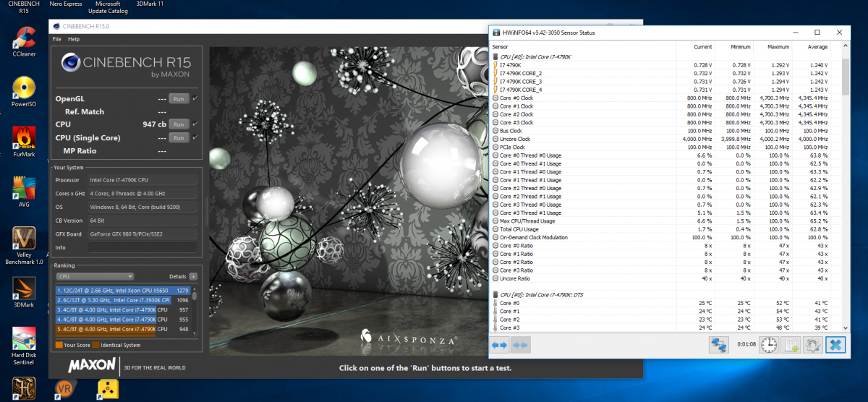Select Core #3 Clock sensor row

pyautogui.click(x=660, y=122)
